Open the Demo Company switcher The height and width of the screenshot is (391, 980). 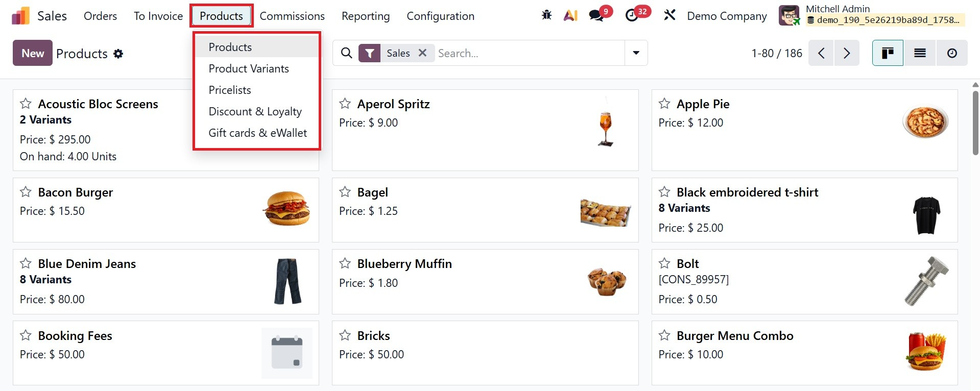tap(727, 16)
